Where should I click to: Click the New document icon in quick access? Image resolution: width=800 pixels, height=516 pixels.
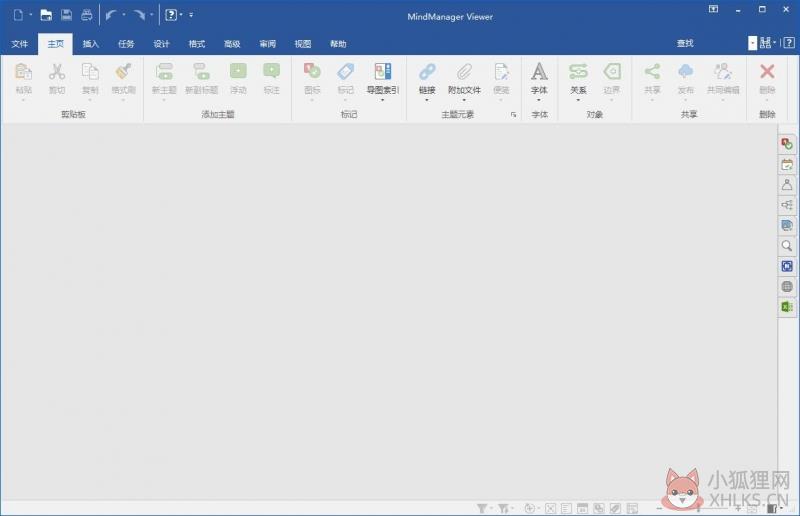point(18,15)
